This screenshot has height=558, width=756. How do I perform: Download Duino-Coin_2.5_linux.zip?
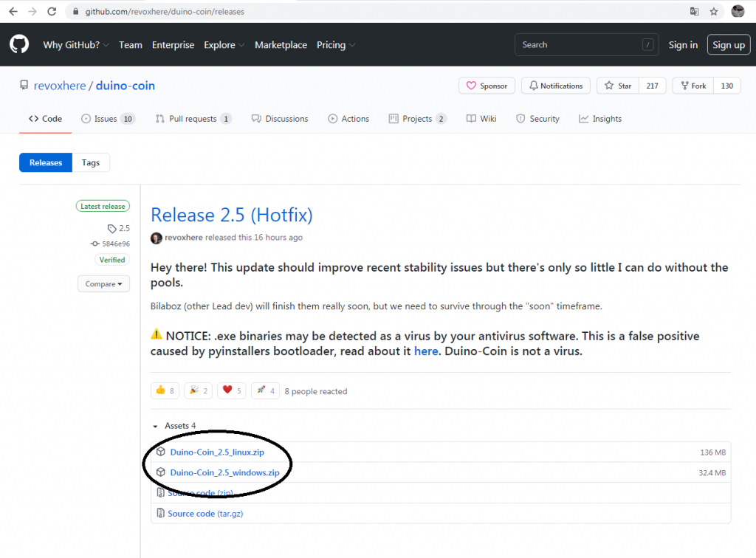point(217,452)
